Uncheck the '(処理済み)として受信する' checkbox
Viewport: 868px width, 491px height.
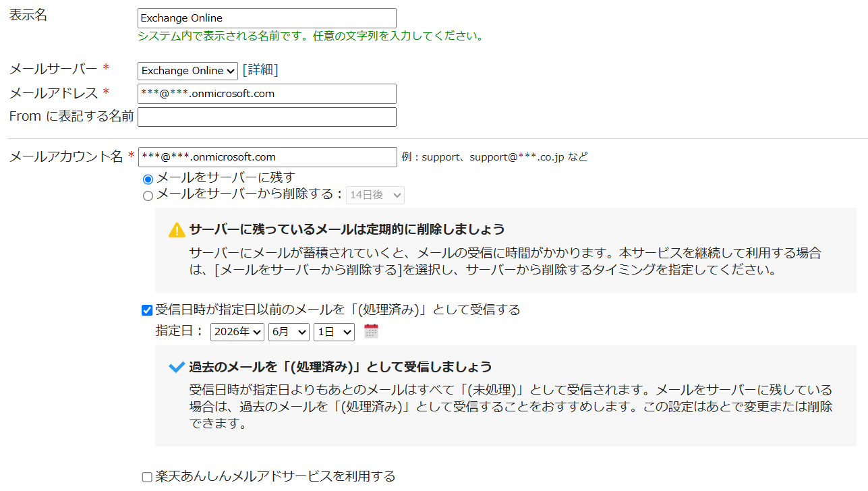(x=147, y=310)
